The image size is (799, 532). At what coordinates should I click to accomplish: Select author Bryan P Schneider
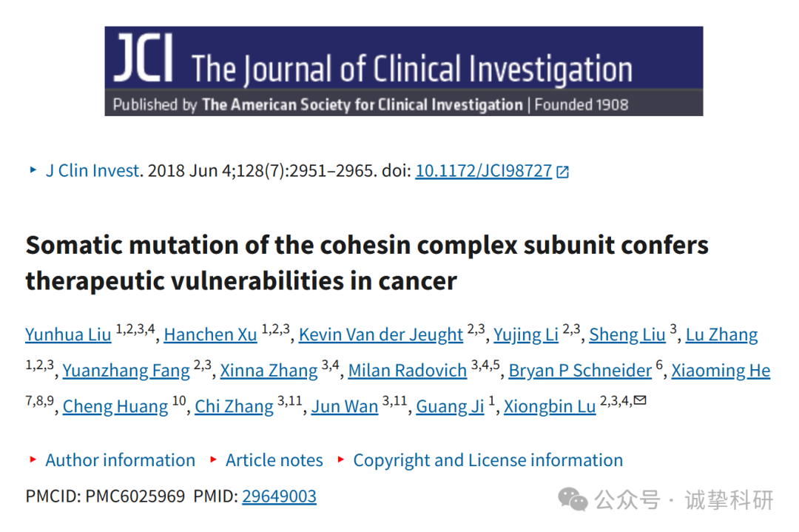[580, 371]
